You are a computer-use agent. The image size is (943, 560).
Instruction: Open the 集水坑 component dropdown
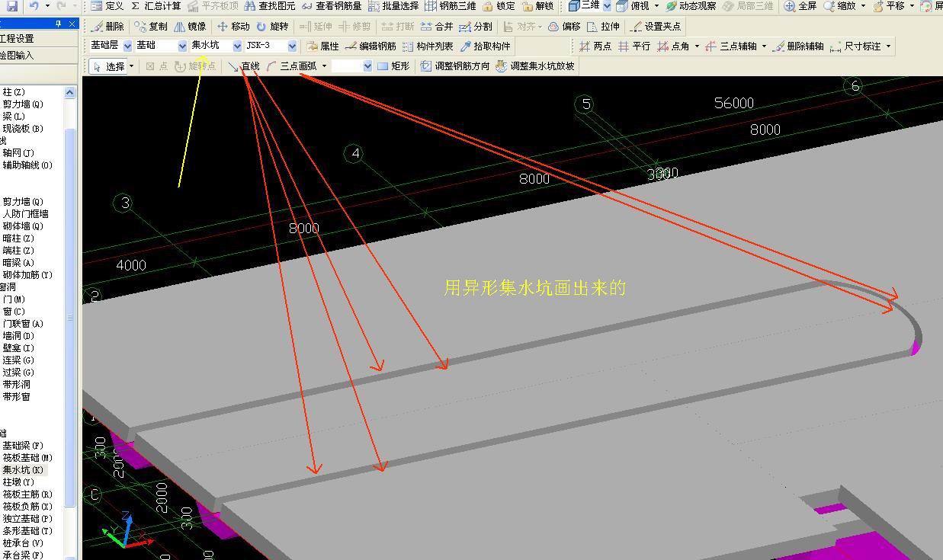pos(237,46)
